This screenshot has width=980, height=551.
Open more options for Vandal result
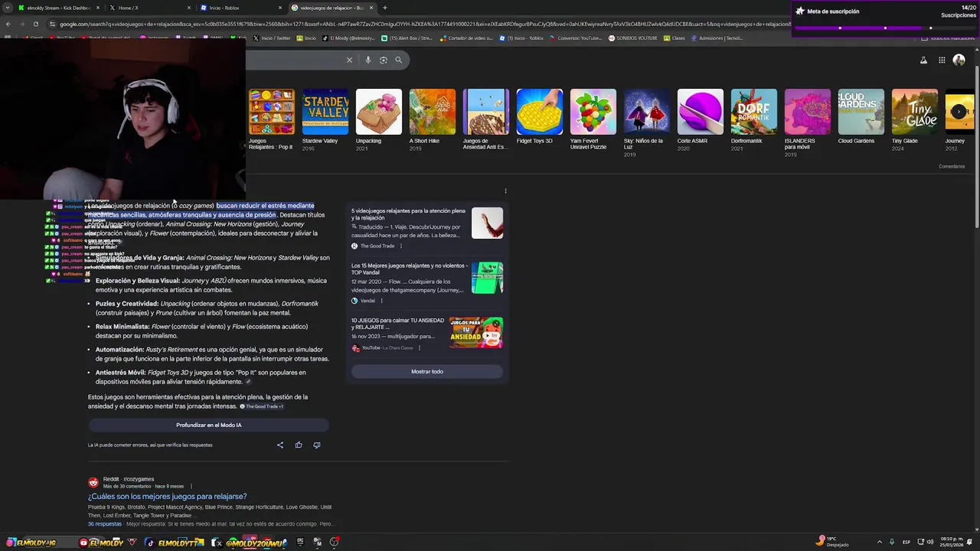(381, 301)
